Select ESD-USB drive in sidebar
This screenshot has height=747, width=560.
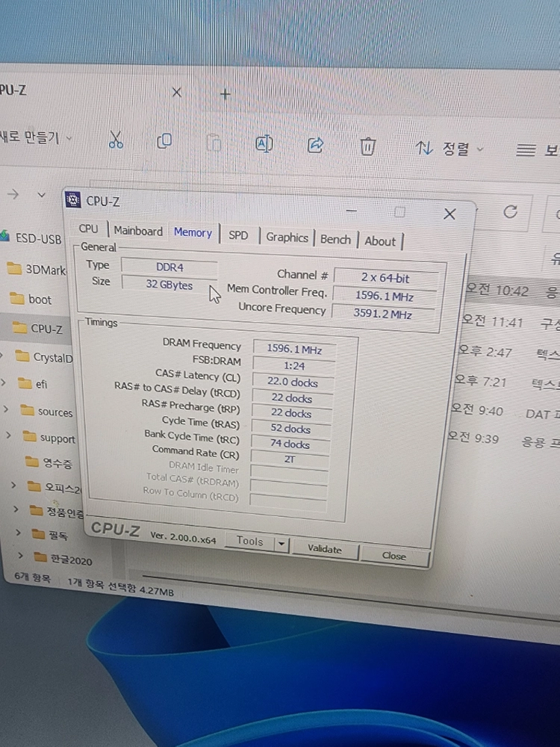31,238
